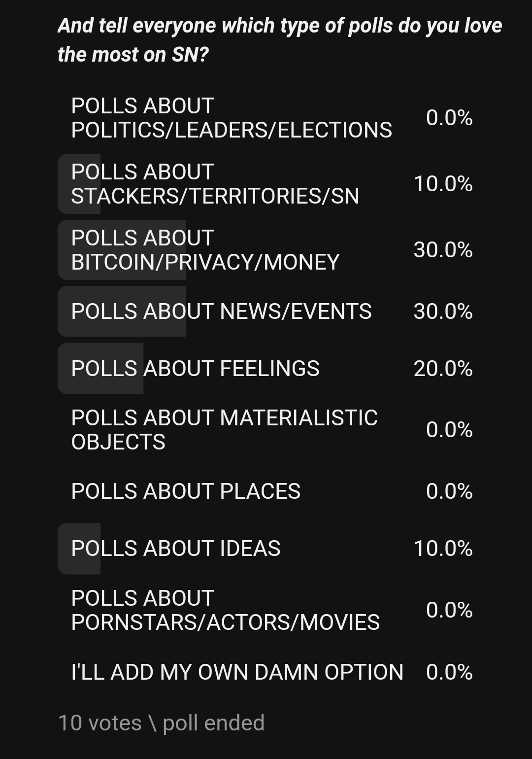Click the 10.0% result for Stackers/Territories/SN
The width and height of the screenshot is (532, 759).
[x=443, y=184]
